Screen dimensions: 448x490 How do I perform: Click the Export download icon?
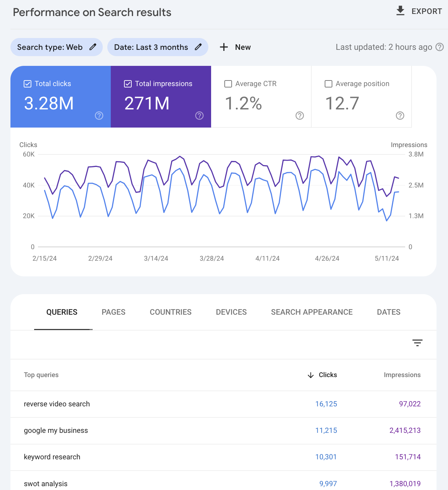click(400, 11)
